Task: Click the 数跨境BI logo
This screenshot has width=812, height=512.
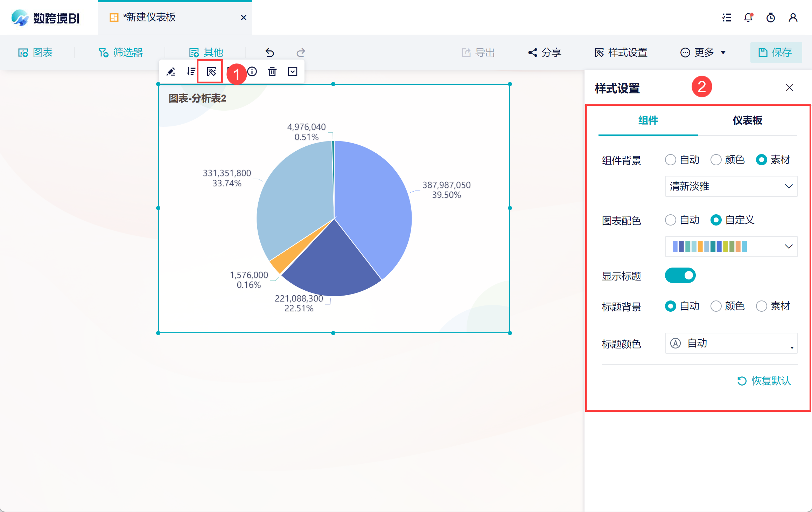Action: [x=45, y=18]
